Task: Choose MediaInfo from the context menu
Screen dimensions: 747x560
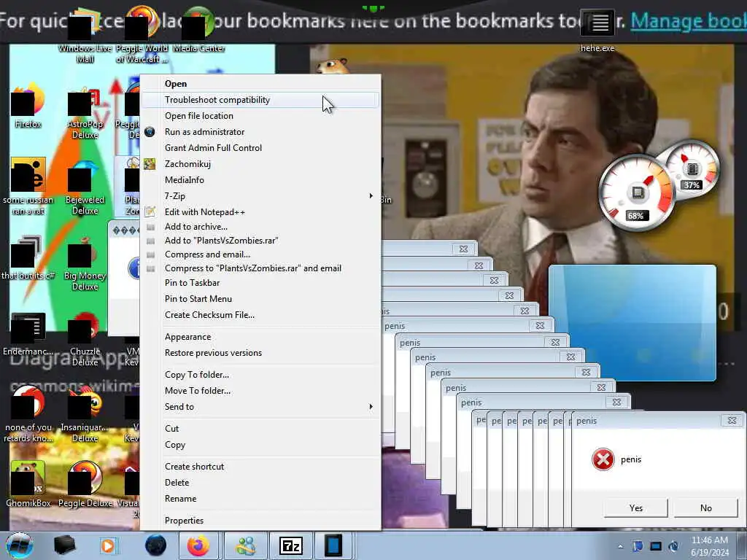Action: coord(260,180)
